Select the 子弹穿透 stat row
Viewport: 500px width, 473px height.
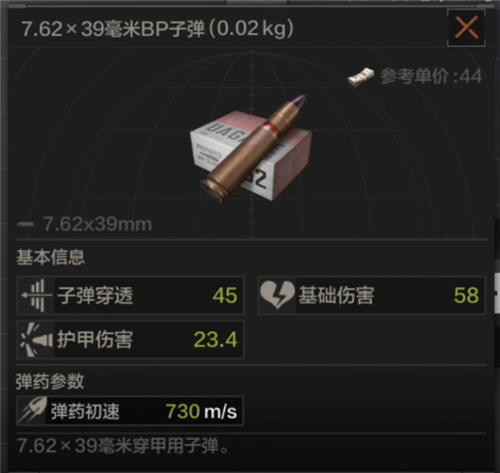pyautogui.click(x=130, y=295)
